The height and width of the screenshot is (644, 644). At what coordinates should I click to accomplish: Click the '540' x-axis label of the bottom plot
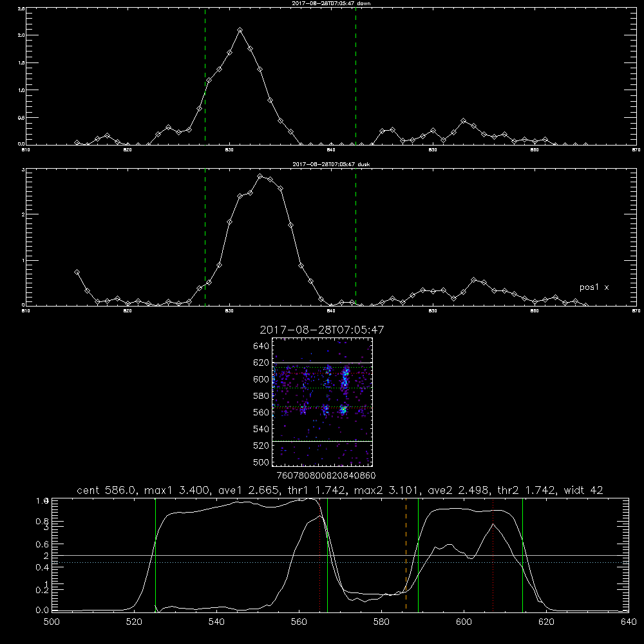click(x=216, y=622)
